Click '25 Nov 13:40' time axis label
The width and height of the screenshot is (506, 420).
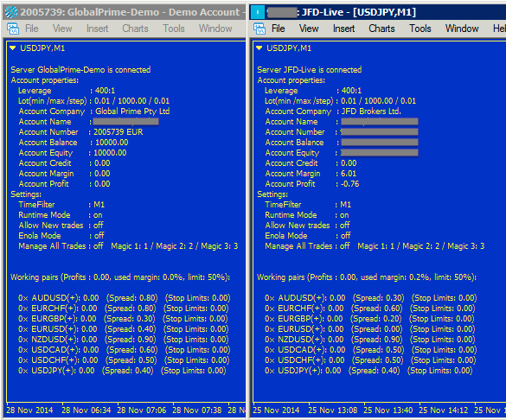pyautogui.click(x=388, y=410)
